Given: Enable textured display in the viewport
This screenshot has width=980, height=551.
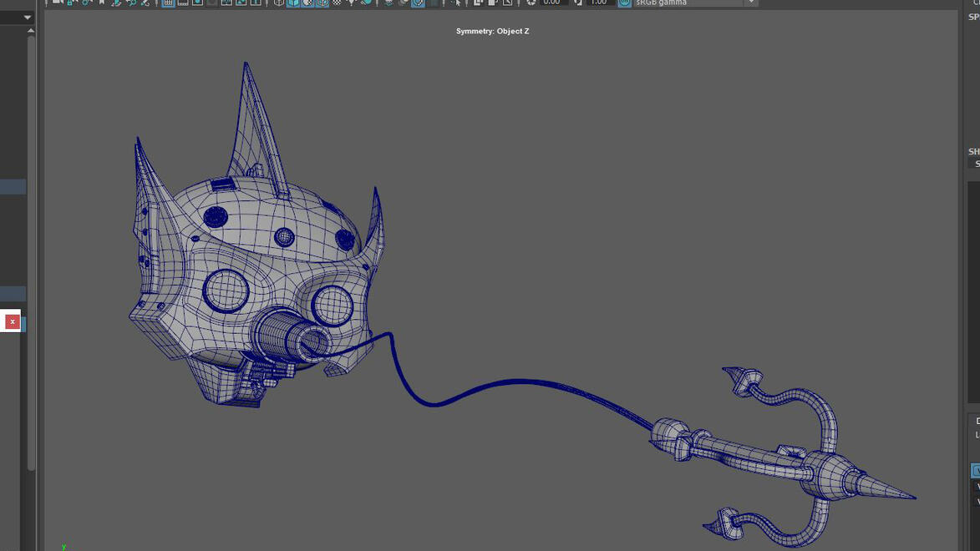Looking at the screenshot, I should point(337,3).
